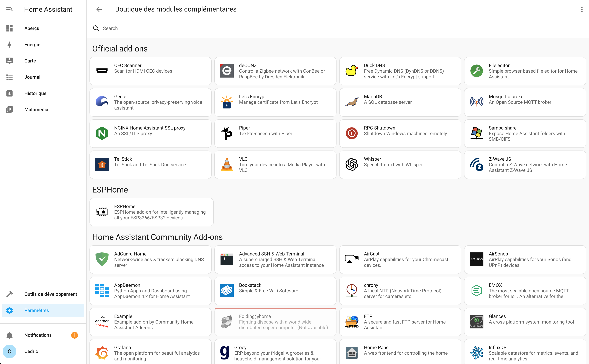
Task: Click the chrony clock icon
Action: pyautogui.click(x=351, y=291)
